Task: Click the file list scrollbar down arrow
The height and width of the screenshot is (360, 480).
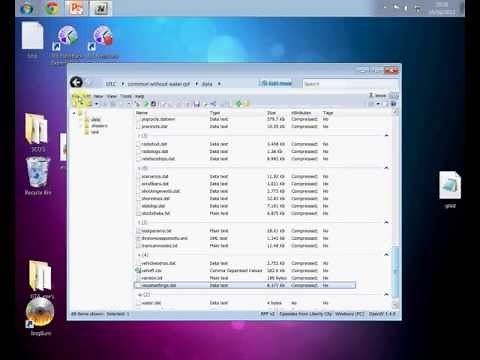Action: tap(396, 305)
